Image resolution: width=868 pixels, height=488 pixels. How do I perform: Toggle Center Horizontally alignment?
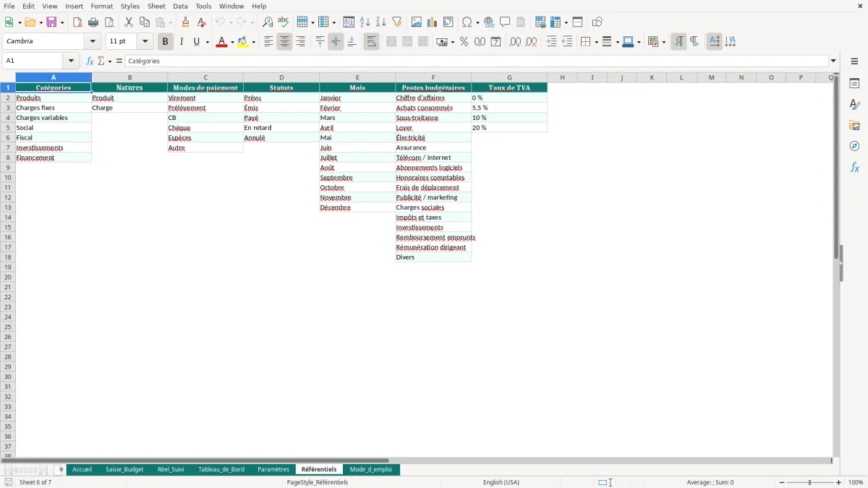coord(284,42)
